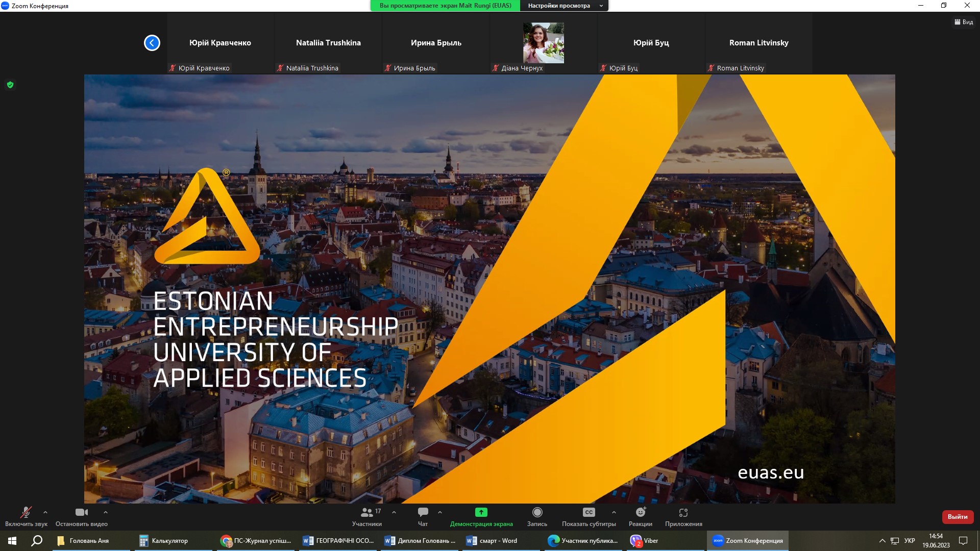Switch to Edge Участник публика window

coord(583,541)
